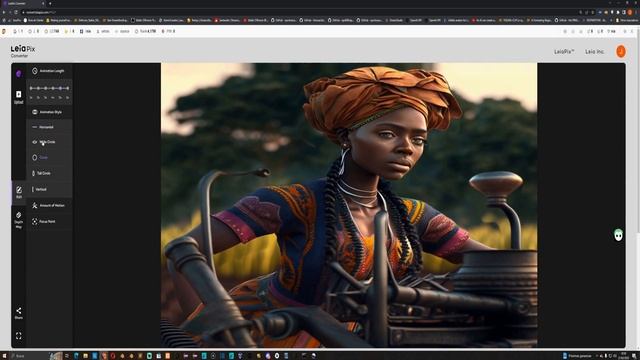Expand the Focus Point section
This screenshot has width=640, height=360.
point(49,221)
